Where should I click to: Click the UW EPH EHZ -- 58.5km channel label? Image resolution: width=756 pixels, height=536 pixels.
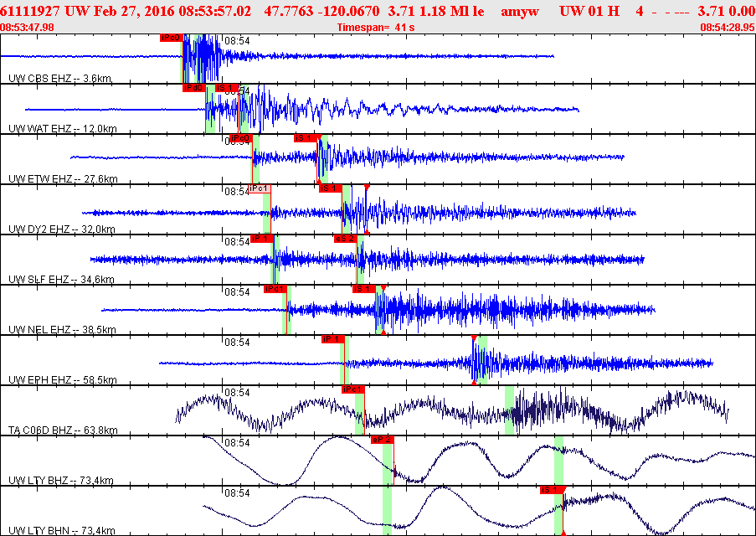click(x=63, y=379)
